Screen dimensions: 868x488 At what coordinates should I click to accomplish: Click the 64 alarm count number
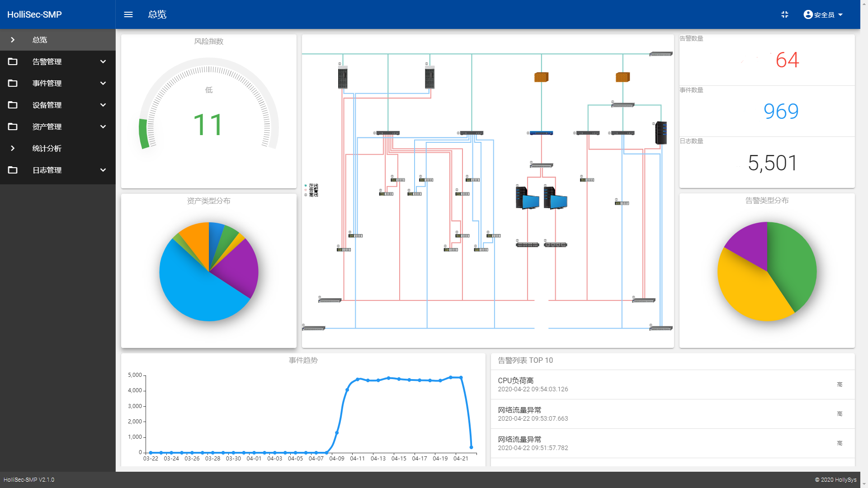(x=787, y=60)
